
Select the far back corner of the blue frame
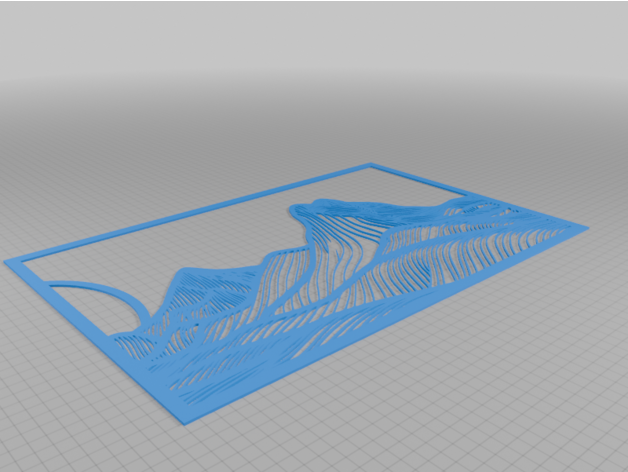point(373,164)
